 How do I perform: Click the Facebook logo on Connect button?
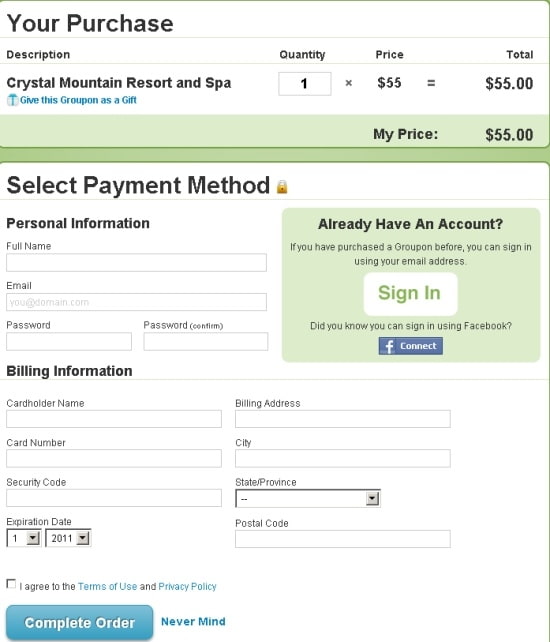coord(389,346)
